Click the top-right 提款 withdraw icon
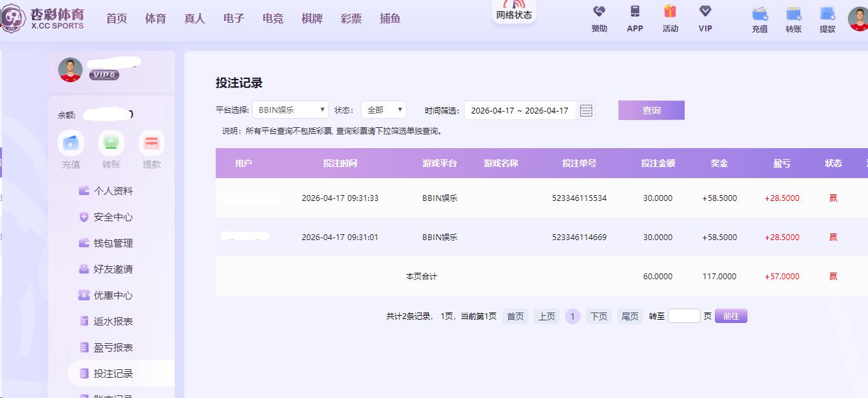Screen dimensions: 868x398 (827, 13)
